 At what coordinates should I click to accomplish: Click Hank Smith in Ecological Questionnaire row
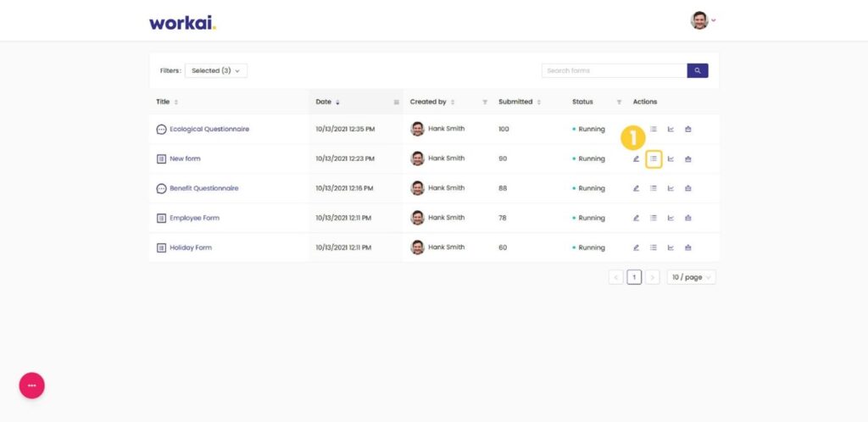tap(446, 129)
